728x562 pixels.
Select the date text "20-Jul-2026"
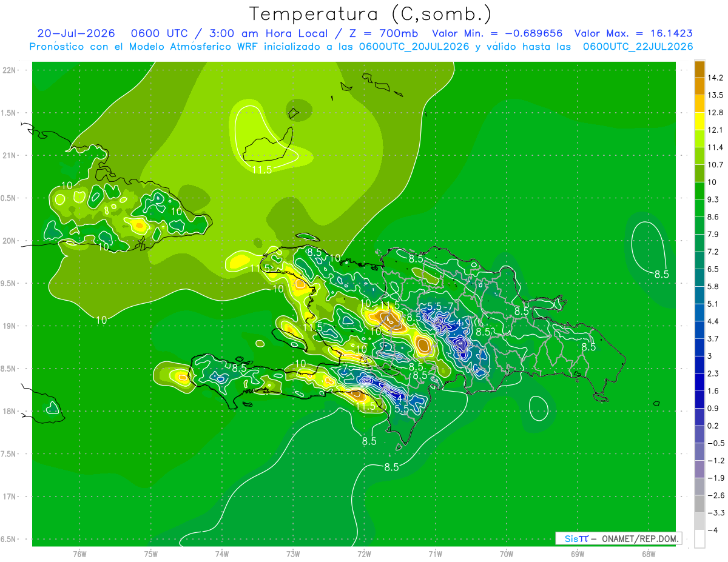pyautogui.click(x=76, y=33)
